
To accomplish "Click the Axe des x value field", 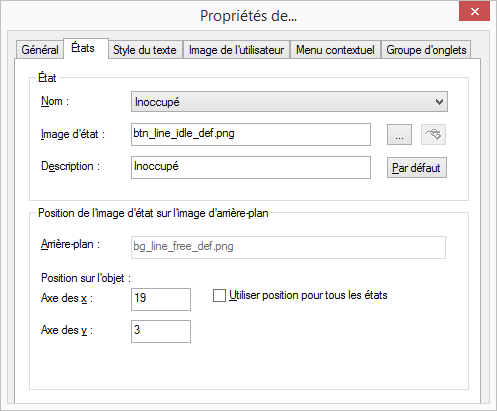I will point(161,299).
